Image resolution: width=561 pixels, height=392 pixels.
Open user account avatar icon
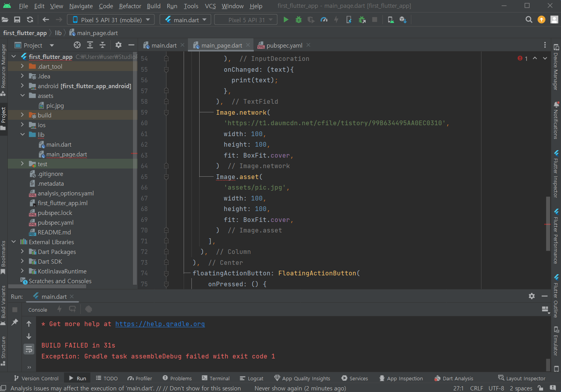(x=554, y=20)
